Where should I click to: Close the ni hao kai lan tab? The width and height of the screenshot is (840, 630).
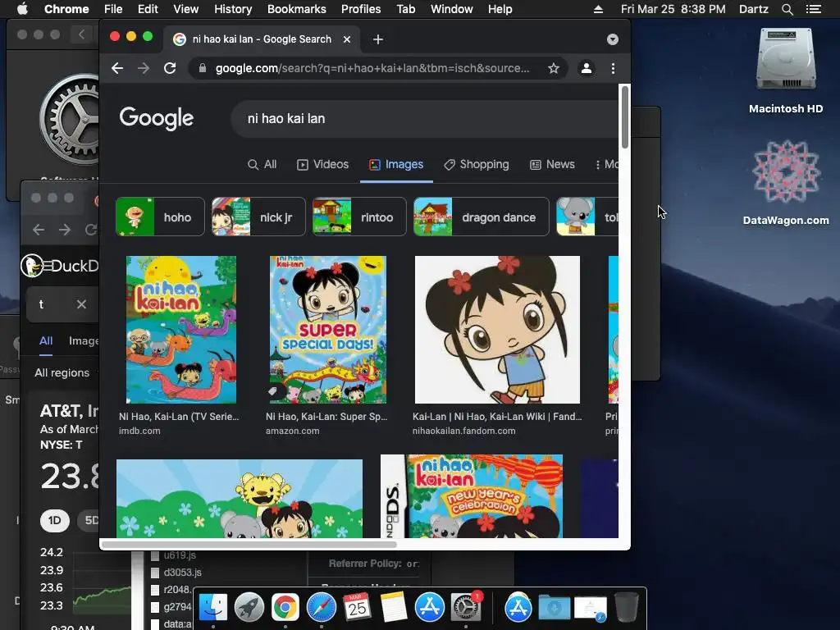347,39
